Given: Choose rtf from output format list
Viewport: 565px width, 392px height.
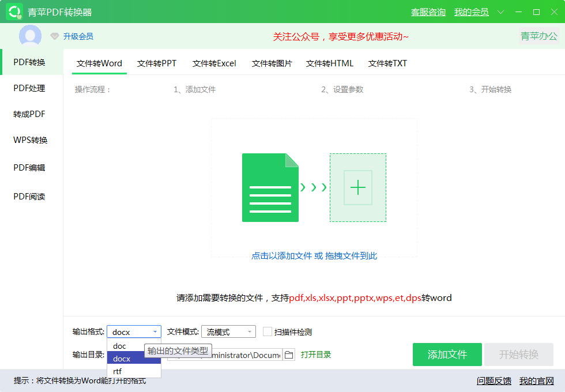Looking at the screenshot, I should pyautogui.click(x=118, y=371).
